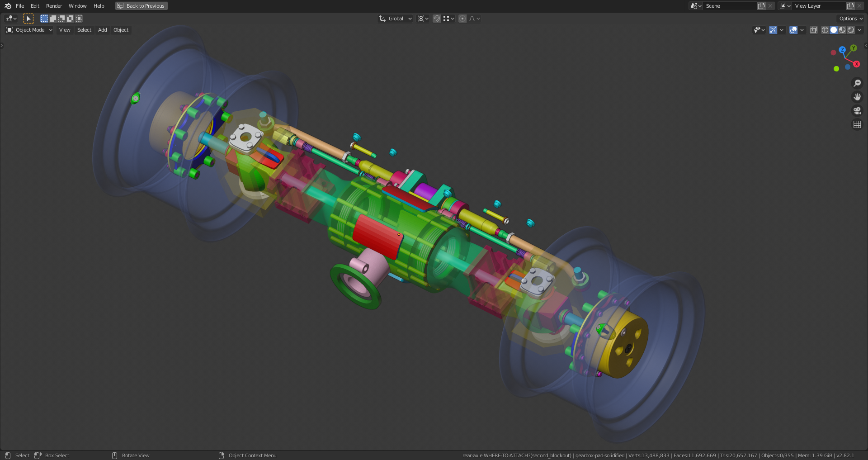Open the shading options dropdown arrow
Image resolution: width=868 pixels, height=460 pixels.
[x=859, y=30]
